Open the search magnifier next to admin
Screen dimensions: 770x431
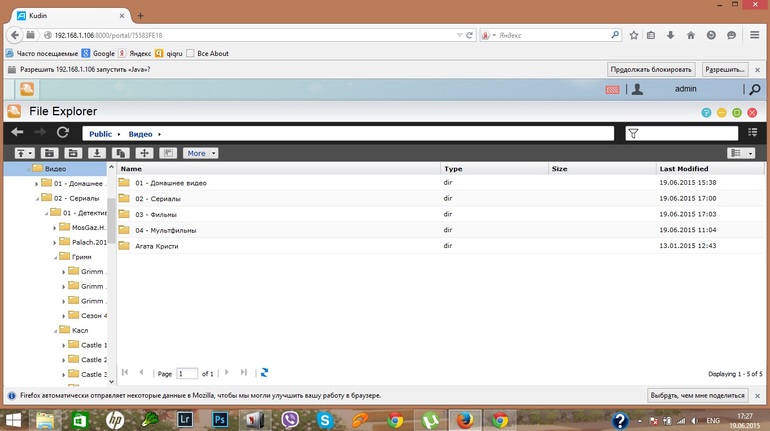pos(754,90)
